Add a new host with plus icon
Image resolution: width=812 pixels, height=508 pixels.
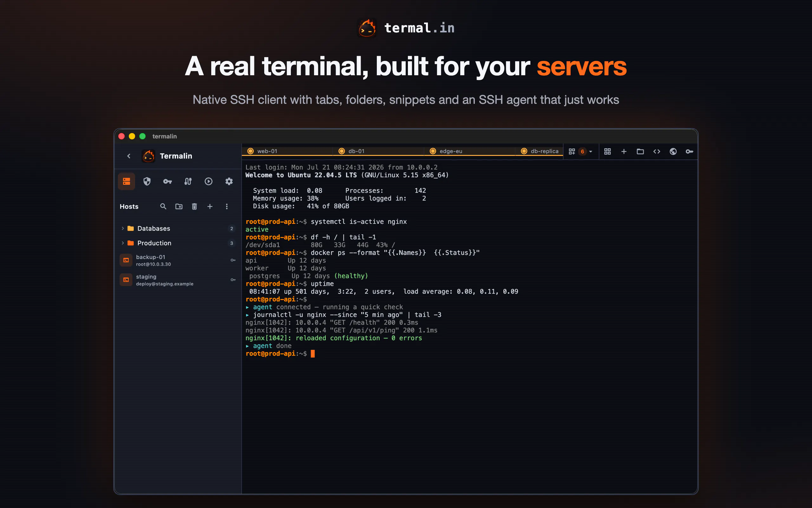click(210, 206)
